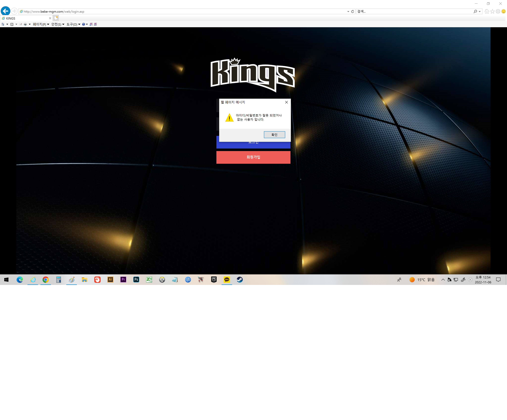
Task: Open Paint from the taskbar
Action: (71, 280)
